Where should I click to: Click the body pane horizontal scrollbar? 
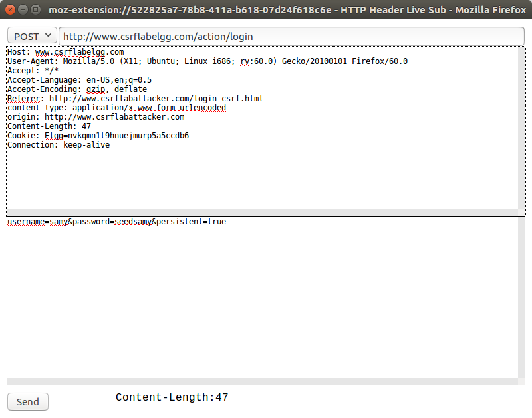click(x=263, y=381)
